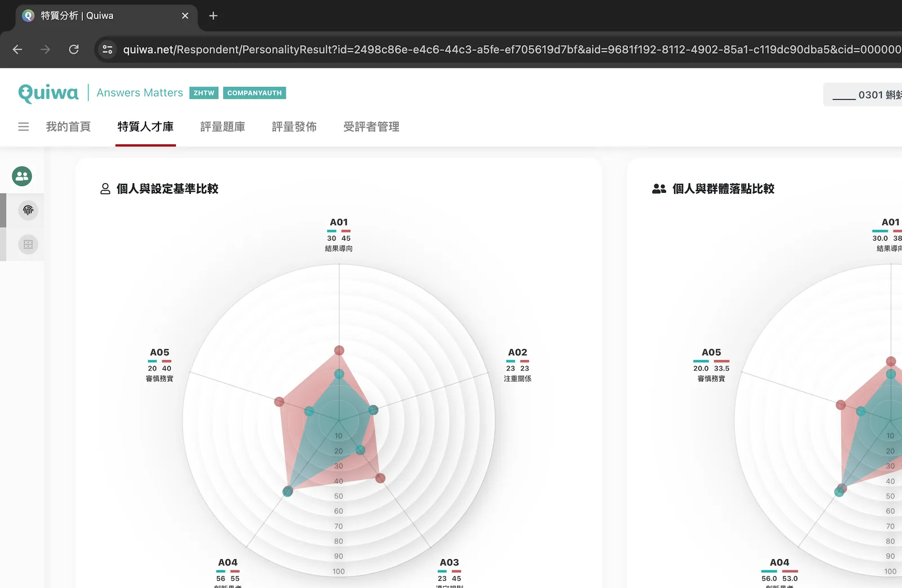Select the group people sidebar icon
Viewport: 902px width, 588px height.
pyautogui.click(x=22, y=176)
